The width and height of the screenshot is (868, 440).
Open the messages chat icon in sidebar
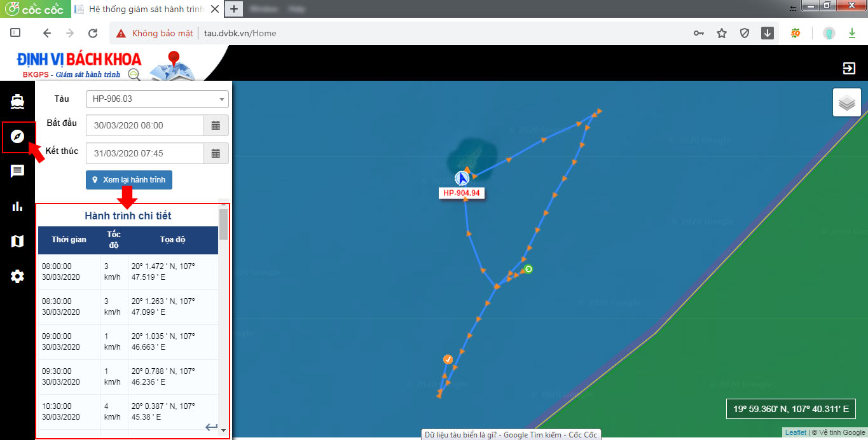click(x=17, y=171)
